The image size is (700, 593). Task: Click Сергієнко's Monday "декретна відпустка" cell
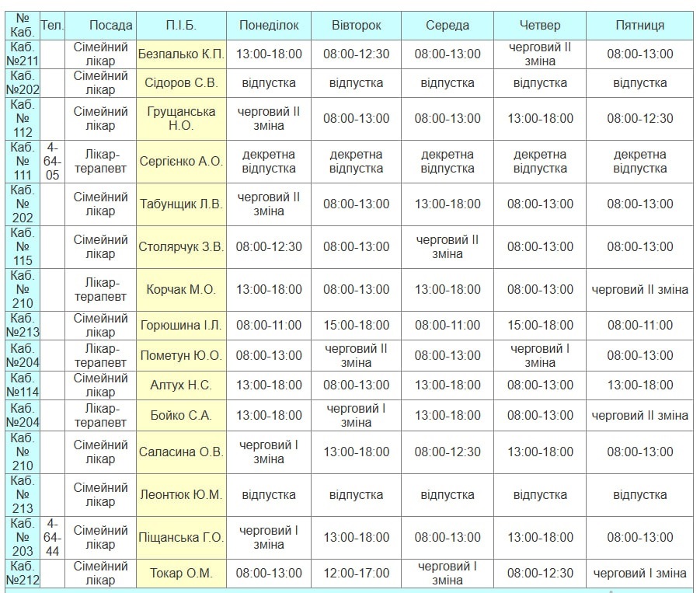point(269,161)
